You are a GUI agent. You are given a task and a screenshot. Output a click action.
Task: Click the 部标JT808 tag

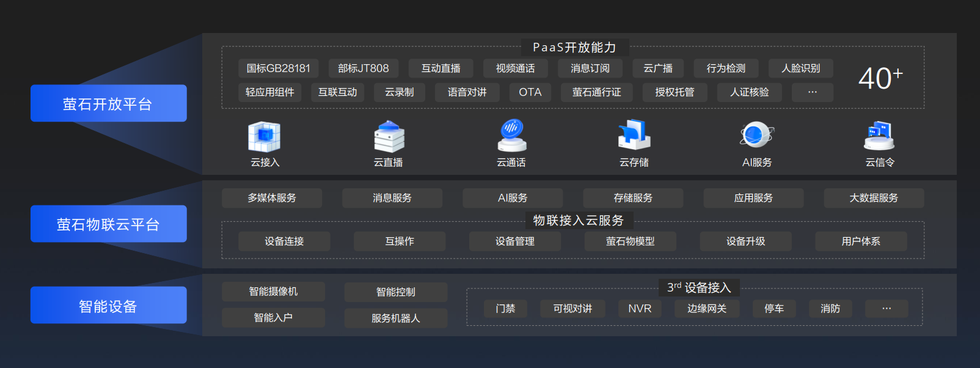click(x=364, y=68)
